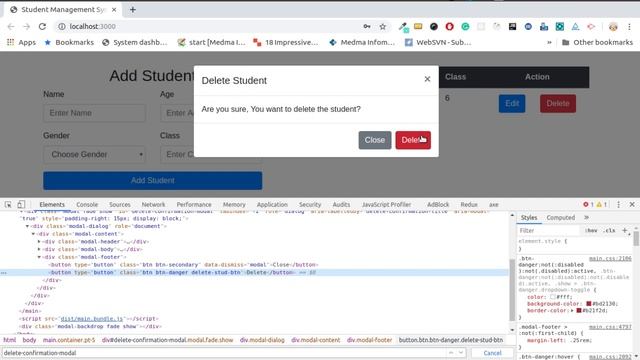Confirm deletion with the red Delete button in modal

413,140
